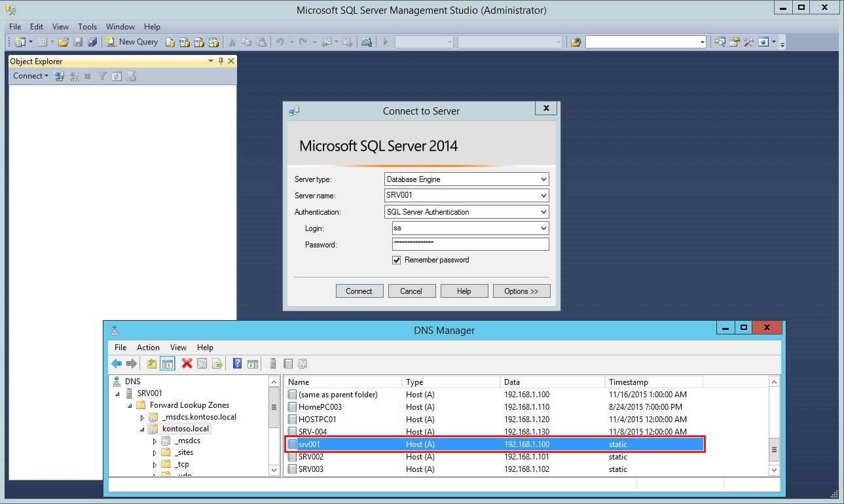Click the Up One Level icon in DNS Manager
The height and width of the screenshot is (504, 844).
point(152,363)
